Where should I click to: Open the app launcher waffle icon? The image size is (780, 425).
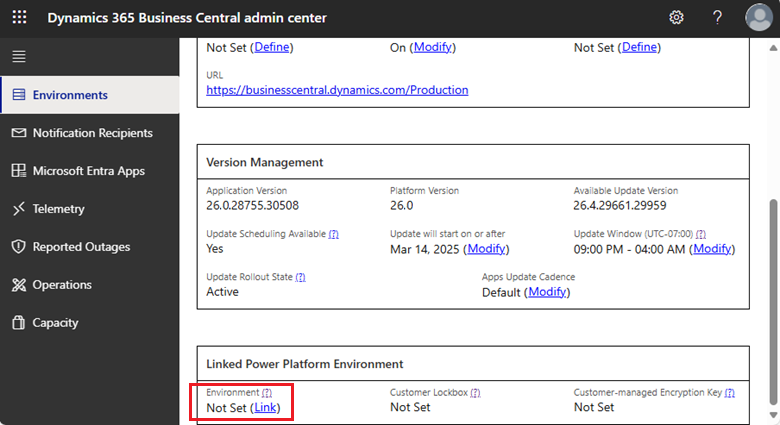(x=20, y=18)
